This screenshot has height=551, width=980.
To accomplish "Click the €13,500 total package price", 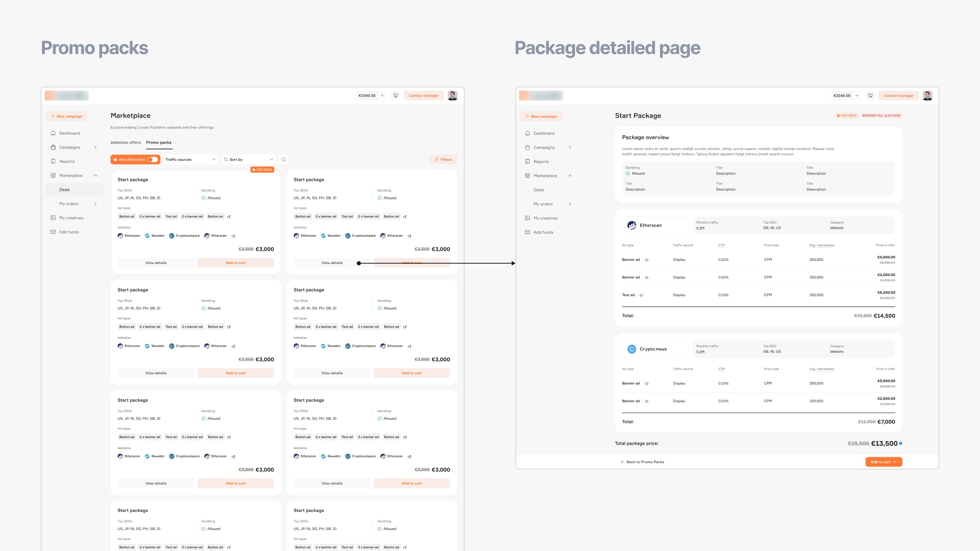I will 884,444.
